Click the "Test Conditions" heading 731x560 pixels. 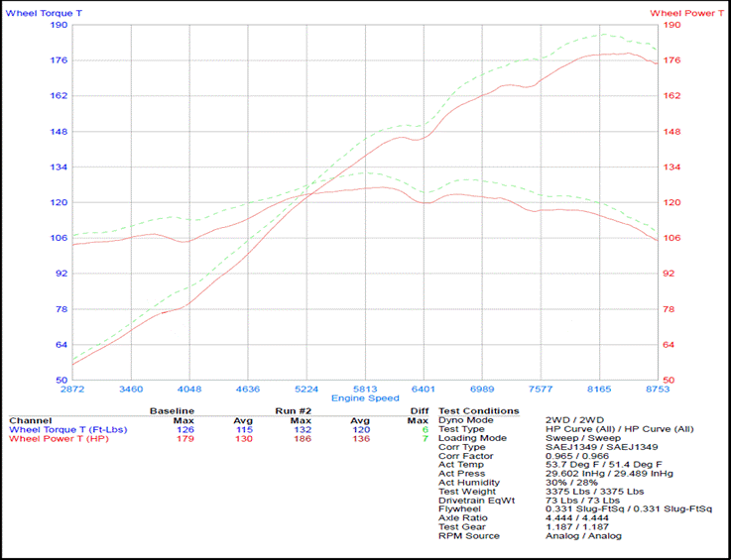479,411
